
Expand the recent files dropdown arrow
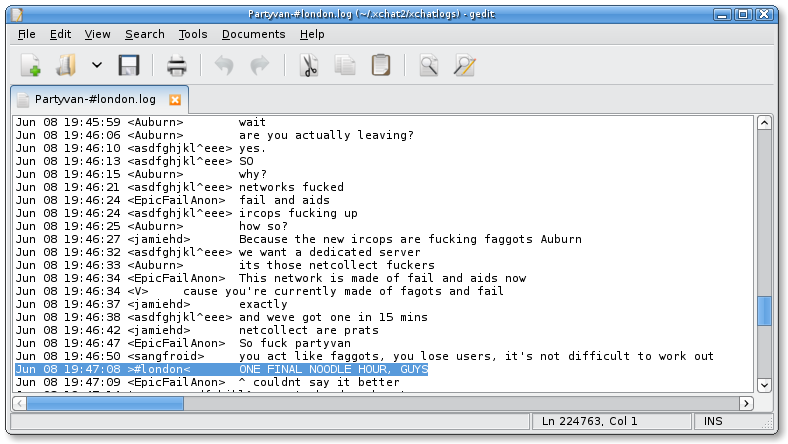point(96,66)
